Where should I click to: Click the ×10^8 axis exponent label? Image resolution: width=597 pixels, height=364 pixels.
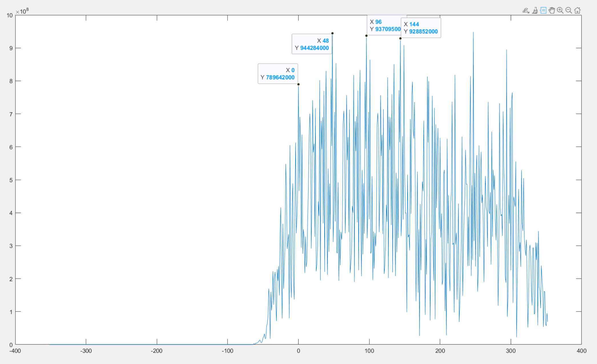click(x=22, y=11)
